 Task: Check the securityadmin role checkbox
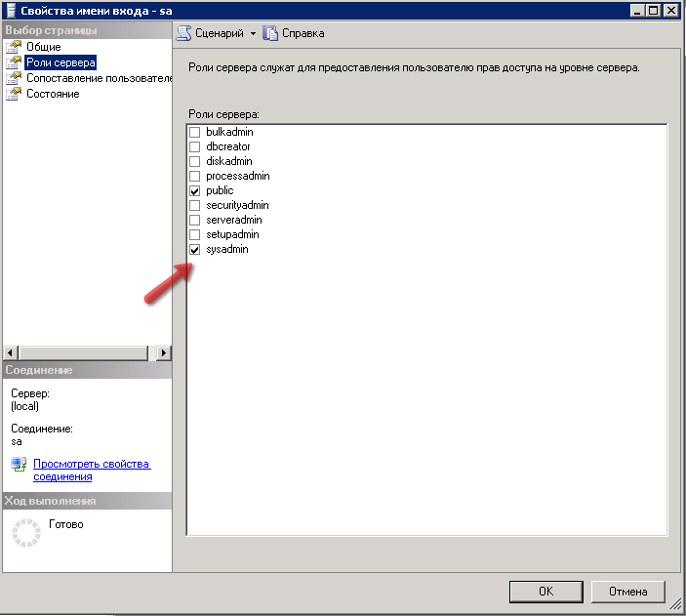pos(194,205)
